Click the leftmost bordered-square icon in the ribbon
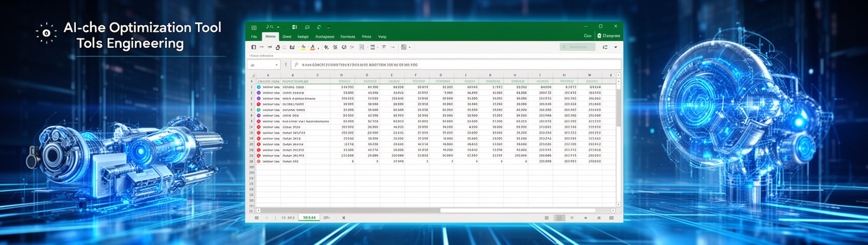Image resolution: width=868 pixels, height=245 pixels. (254, 47)
